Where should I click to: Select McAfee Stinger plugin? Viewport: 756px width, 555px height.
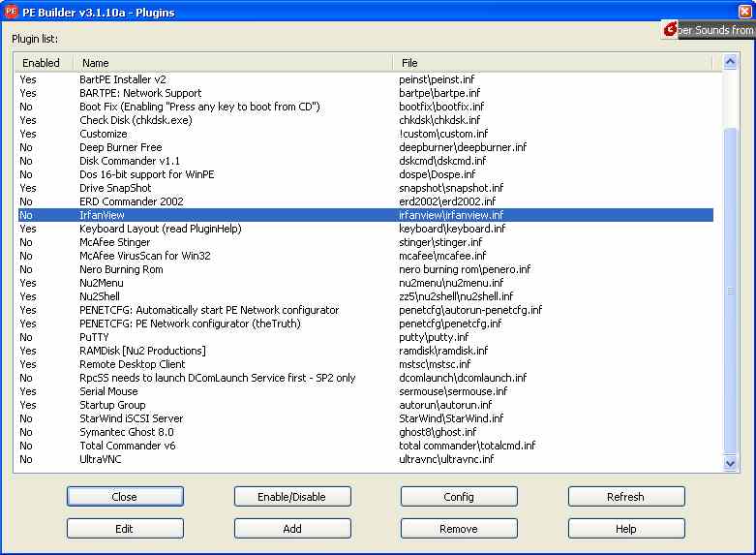click(366, 242)
